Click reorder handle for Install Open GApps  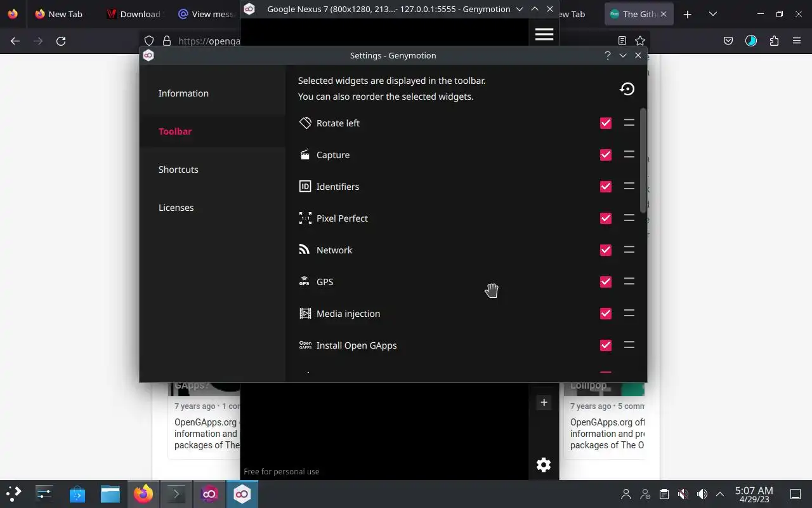[x=629, y=345]
